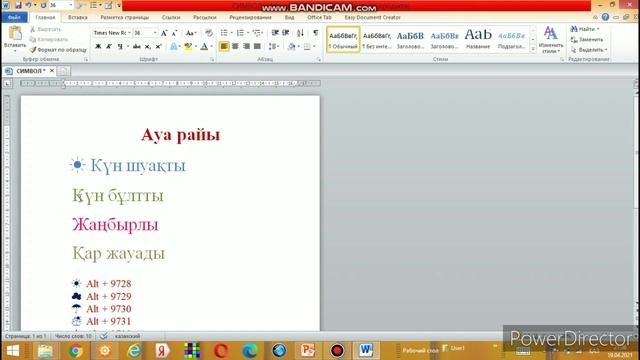Viewport: 640px width, 360px height.
Task: Switch to the Ссылки ribbon tab
Action: 171,18
